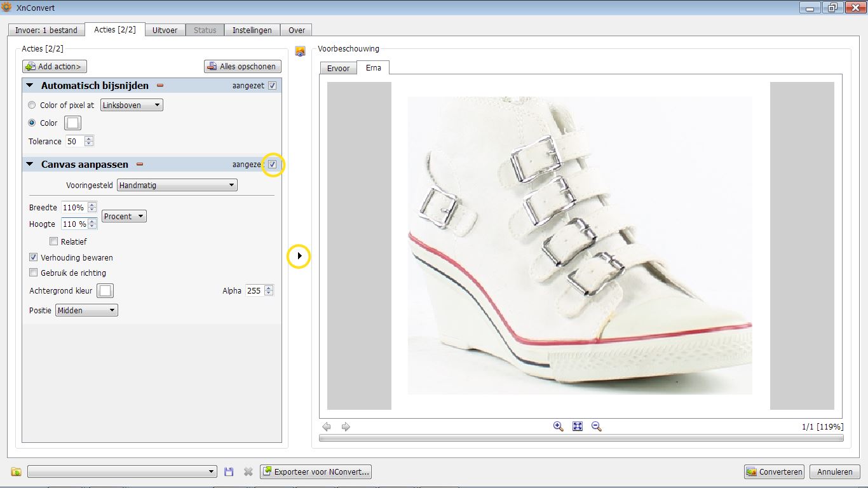The height and width of the screenshot is (488, 868).
Task: Click into the Tolerance input field
Action: point(75,142)
